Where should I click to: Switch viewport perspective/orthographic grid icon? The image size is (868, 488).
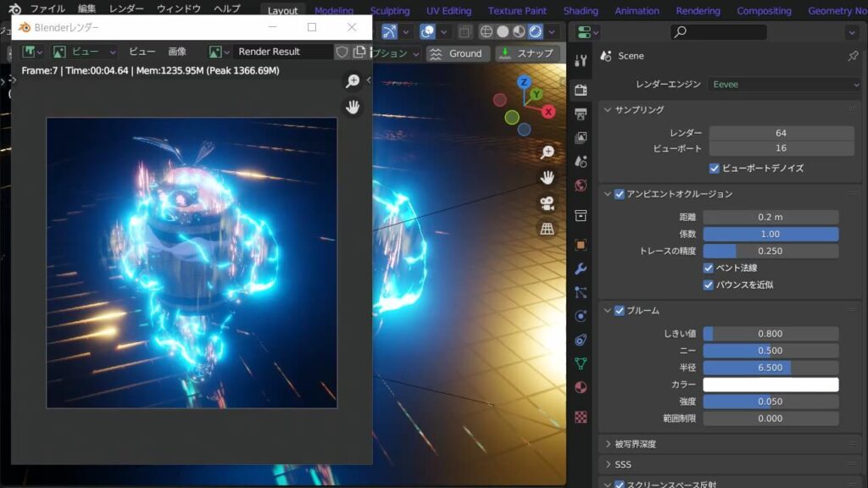point(547,229)
